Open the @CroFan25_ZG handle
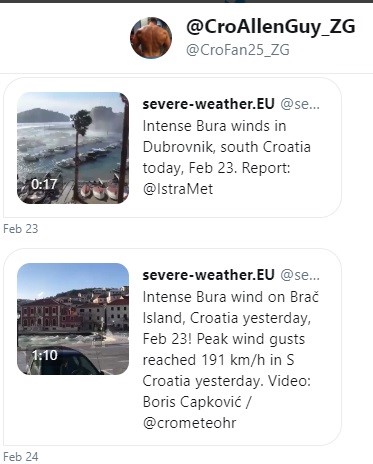This screenshot has height=464, width=373. point(238,50)
